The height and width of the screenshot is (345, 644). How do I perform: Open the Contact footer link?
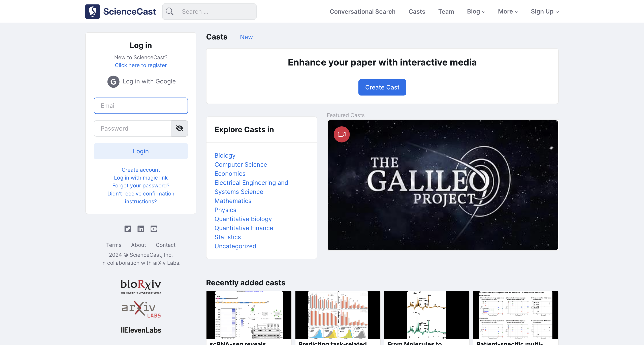pyautogui.click(x=165, y=245)
